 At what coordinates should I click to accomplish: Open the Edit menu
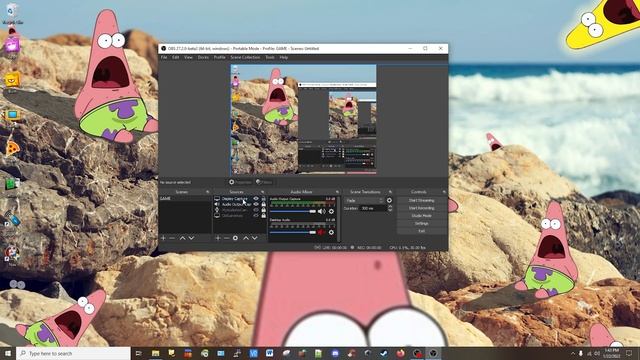tap(176, 58)
